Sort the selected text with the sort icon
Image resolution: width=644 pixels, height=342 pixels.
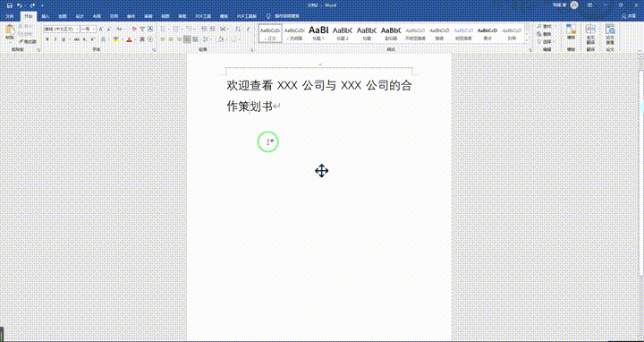(238, 30)
